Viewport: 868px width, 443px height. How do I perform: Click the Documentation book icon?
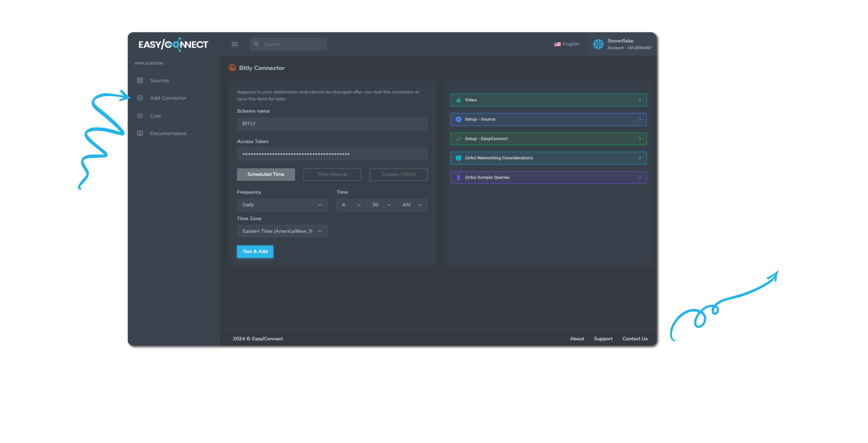tap(140, 133)
